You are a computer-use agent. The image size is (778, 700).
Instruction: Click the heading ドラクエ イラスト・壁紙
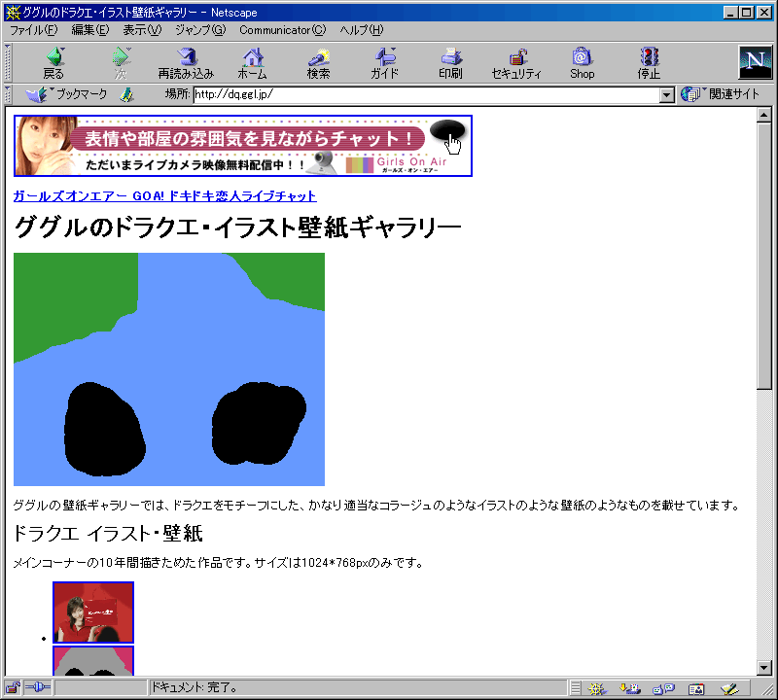coord(108,534)
